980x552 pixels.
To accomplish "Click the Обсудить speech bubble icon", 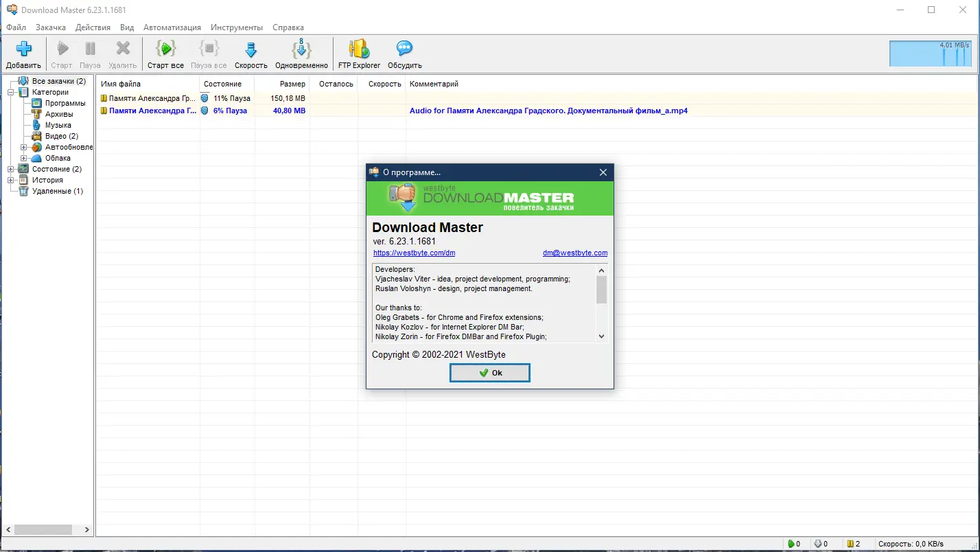I will pyautogui.click(x=403, y=48).
